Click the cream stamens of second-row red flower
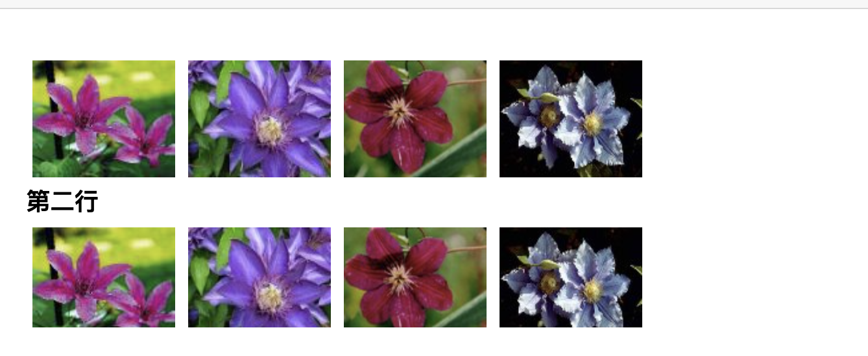This screenshot has height=356, width=868. pyautogui.click(x=400, y=277)
